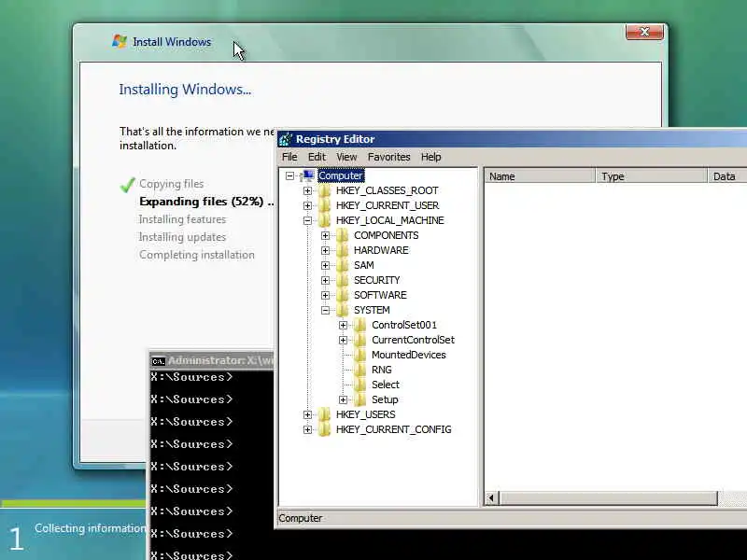Image resolution: width=747 pixels, height=560 pixels.
Task: Click the Registry Editor title bar
Action: pyautogui.click(x=512, y=139)
